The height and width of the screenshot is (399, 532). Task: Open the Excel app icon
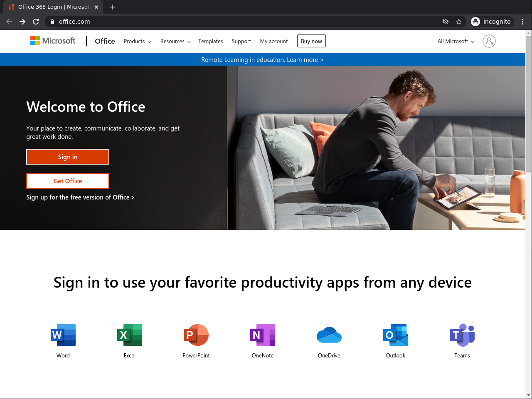[130, 335]
